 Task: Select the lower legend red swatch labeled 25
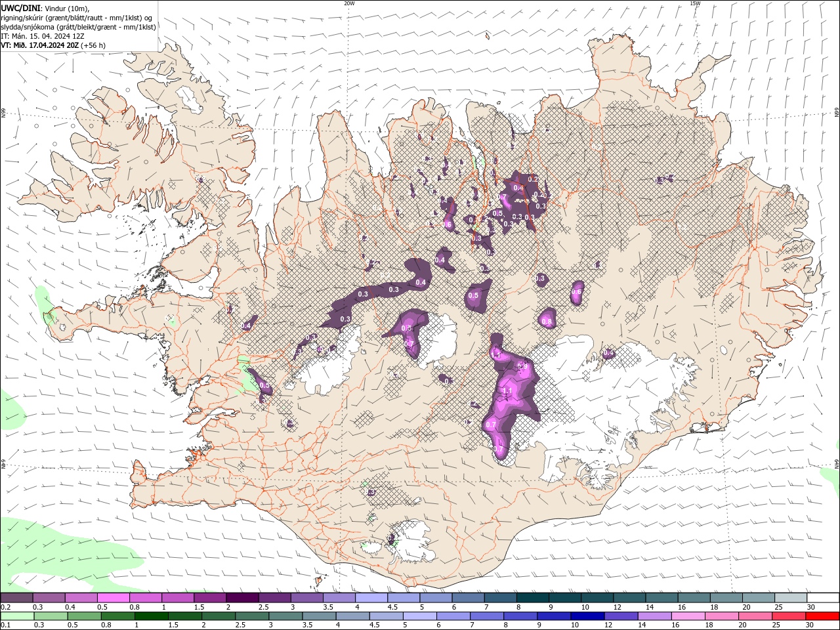coord(789,616)
